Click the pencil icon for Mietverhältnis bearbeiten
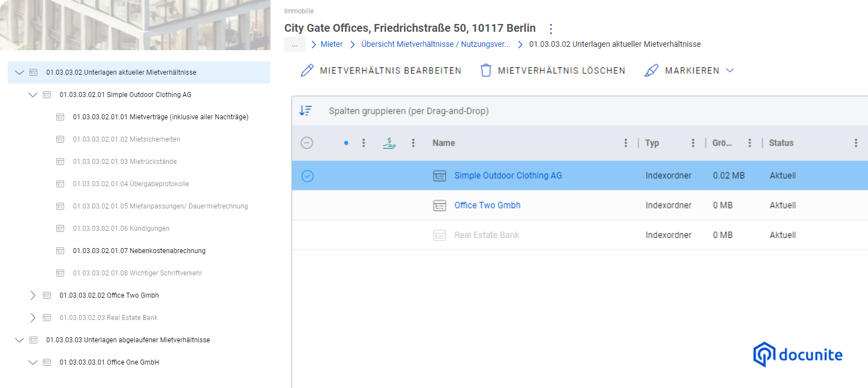 pyautogui.click(x=307, y=71)
